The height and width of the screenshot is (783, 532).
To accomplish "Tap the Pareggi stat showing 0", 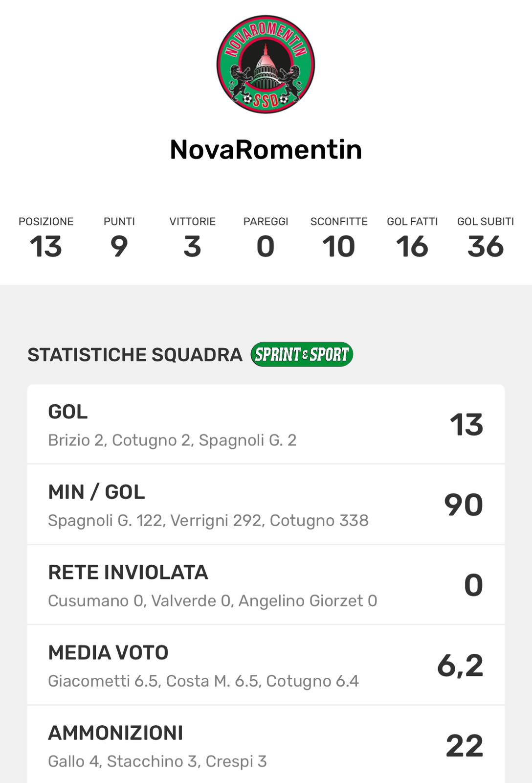I will point(266,246).
